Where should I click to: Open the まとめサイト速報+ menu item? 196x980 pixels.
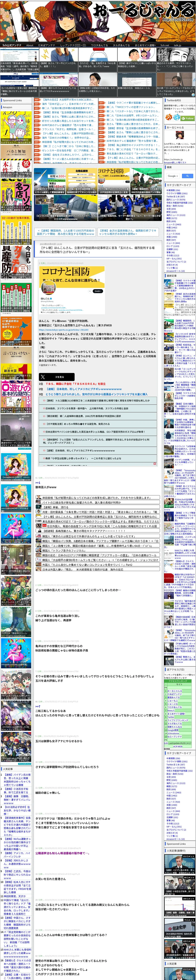point(145,45)
